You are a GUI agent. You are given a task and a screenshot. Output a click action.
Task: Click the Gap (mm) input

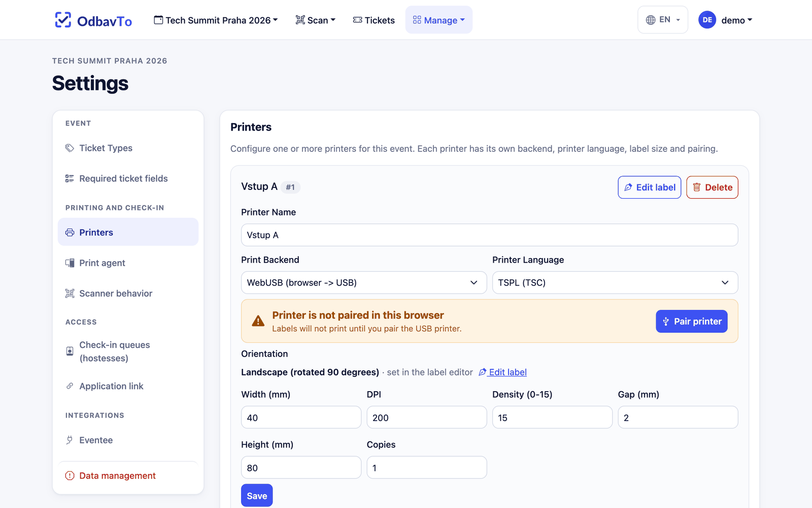(678, 418)
